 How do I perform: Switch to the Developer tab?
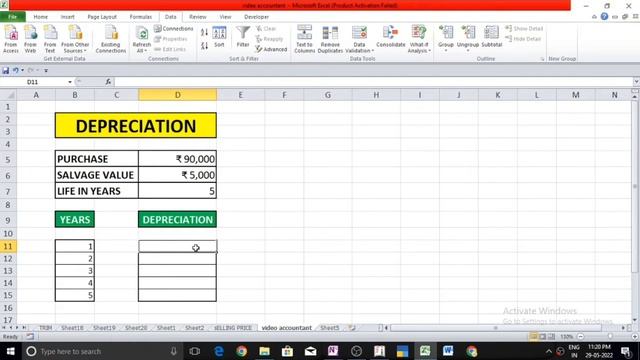click(256, 17)
